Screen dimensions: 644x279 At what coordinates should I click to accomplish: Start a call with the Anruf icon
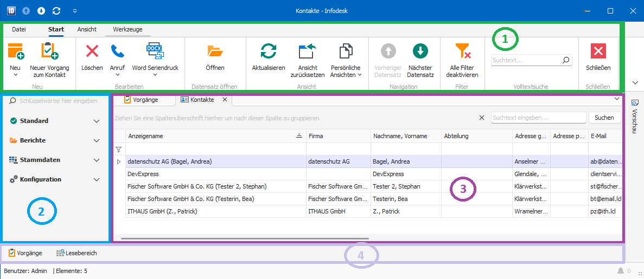point(117,51)
